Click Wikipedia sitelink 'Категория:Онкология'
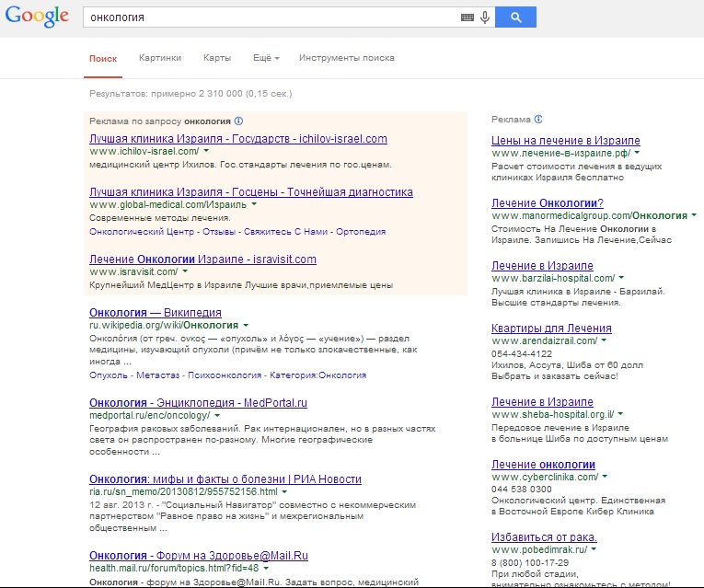Viewport: 704px width, 588px height. click(317, 375)
